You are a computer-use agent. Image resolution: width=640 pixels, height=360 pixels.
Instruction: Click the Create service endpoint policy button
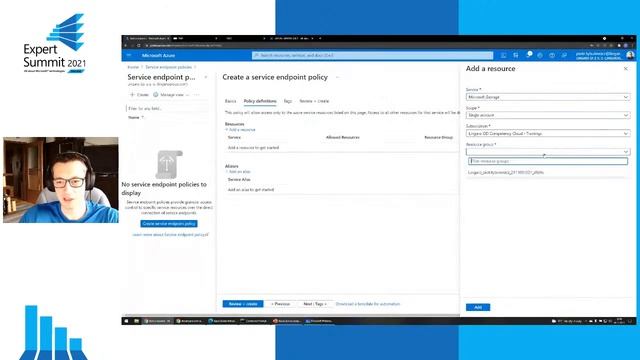point(169,224)
